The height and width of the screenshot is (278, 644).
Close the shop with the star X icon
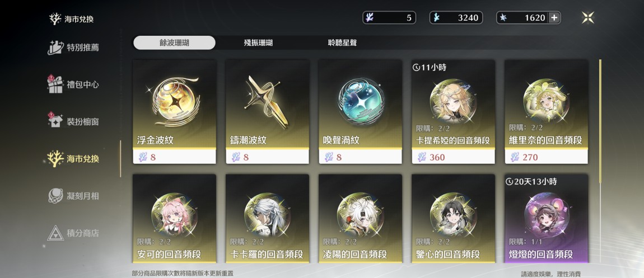pyautogui.click(x=588, y=18)
